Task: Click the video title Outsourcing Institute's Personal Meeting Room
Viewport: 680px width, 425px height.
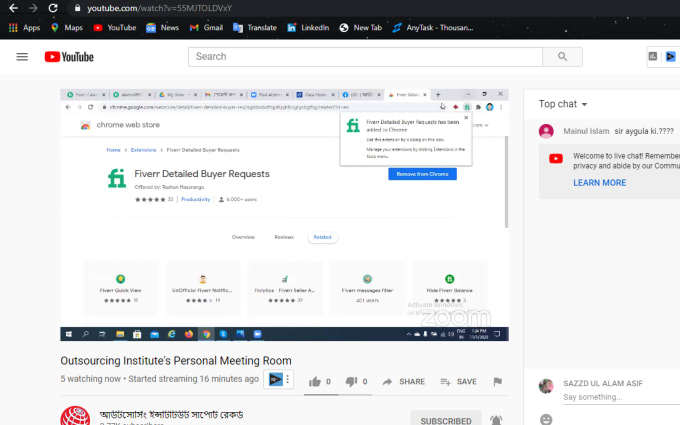Action: [176, 361]
